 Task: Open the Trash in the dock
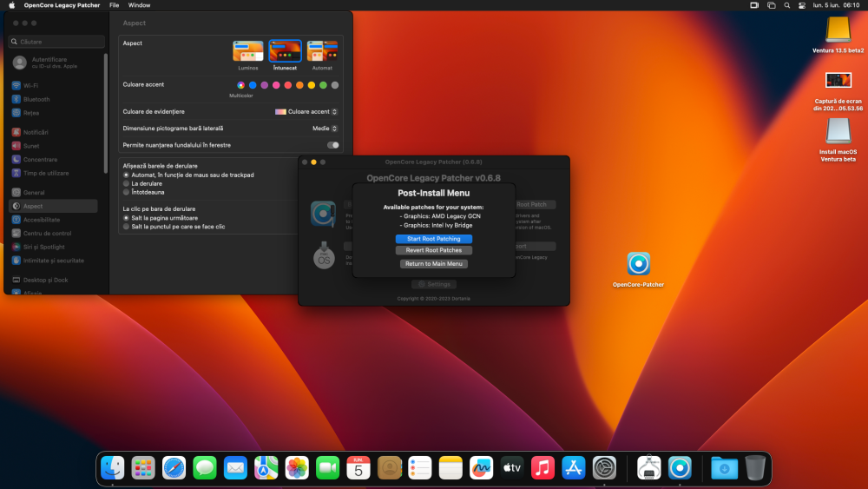coord(755,468)
